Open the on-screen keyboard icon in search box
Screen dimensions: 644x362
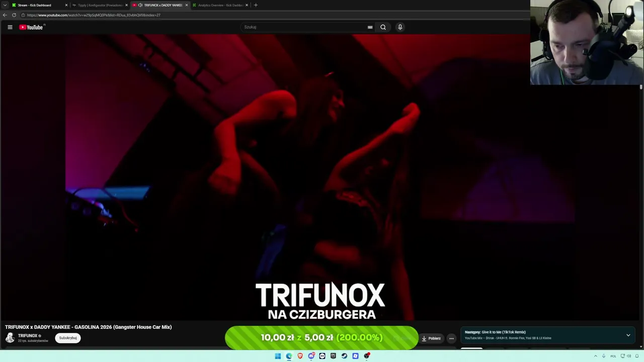pos(370,27)
